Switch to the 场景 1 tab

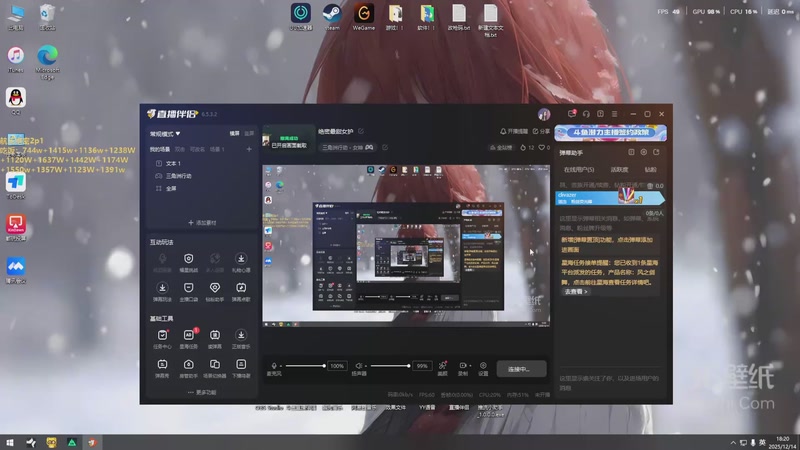pos(217,149)
